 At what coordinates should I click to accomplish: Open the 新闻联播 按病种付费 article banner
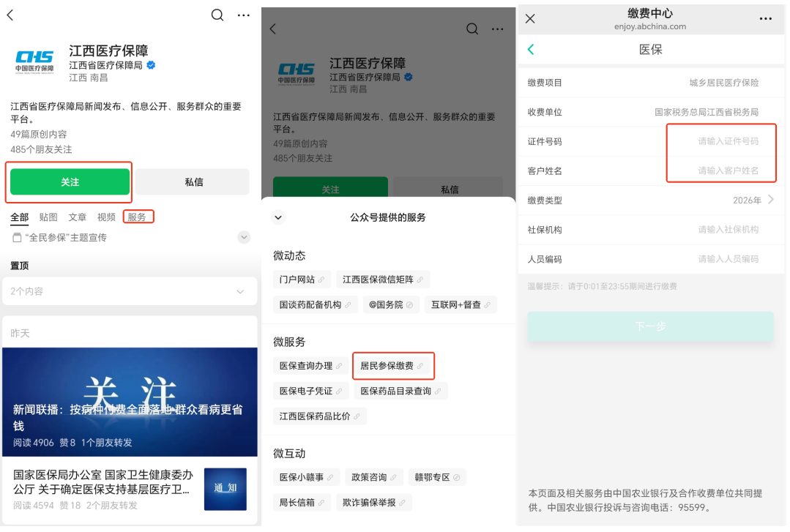130,402
